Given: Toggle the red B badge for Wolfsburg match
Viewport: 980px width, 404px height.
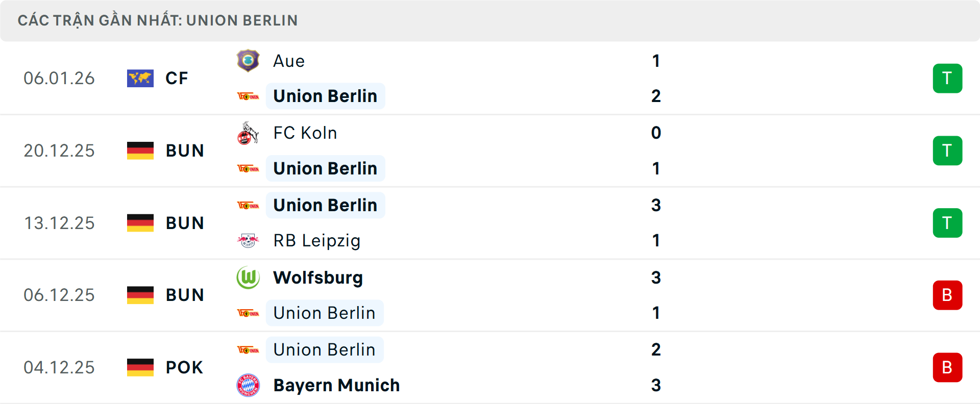Looking at the screenshot, I should click(948, 295).
